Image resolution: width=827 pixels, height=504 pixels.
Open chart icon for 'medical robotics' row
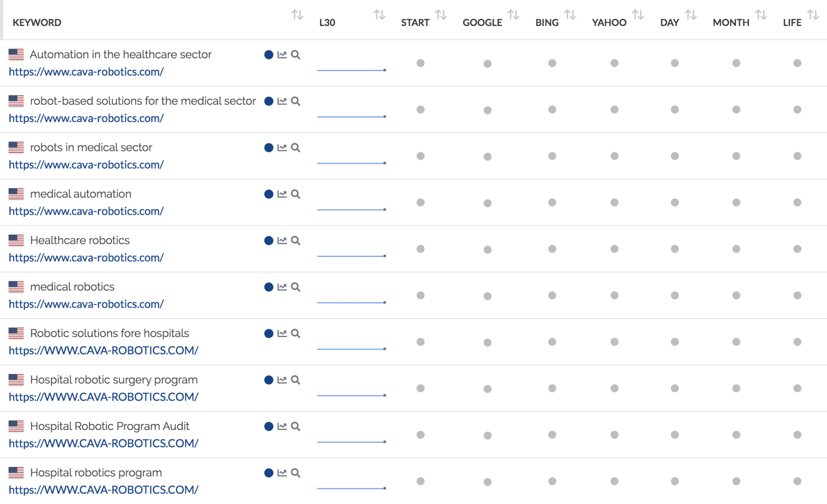282,287
